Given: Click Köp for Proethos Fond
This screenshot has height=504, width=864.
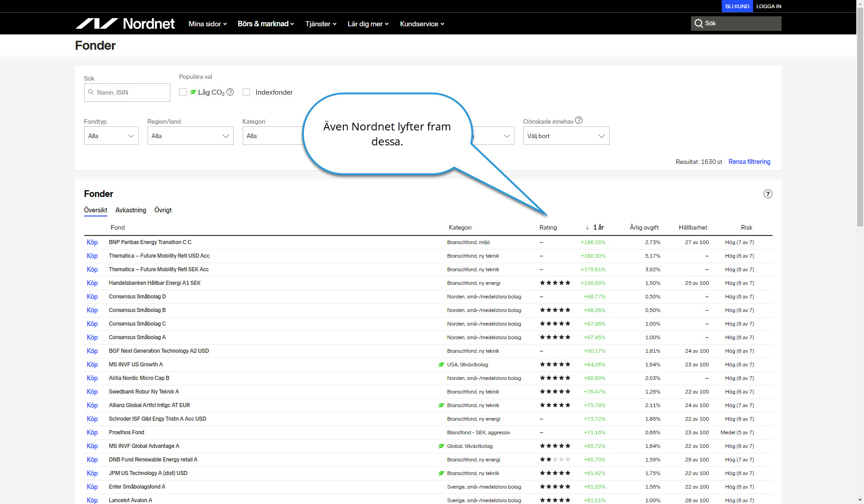Looking at the screenshot, I should [x=92, y=432].
